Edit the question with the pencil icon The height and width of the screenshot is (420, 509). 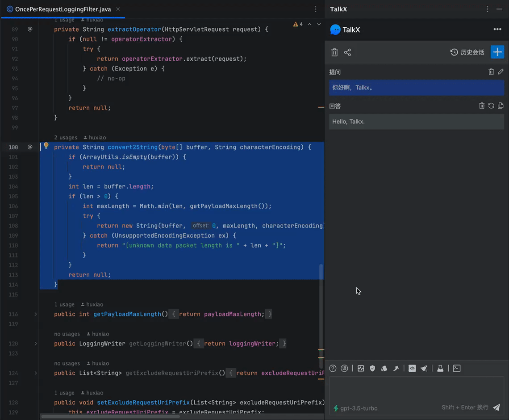(x=501, y=72)
